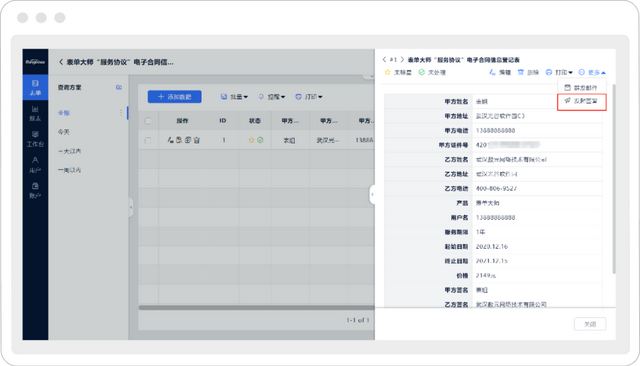Open the 用户 users section in sidebar
Image resolution: width=640 pixels, height=366 pixels.
(35, 165)
